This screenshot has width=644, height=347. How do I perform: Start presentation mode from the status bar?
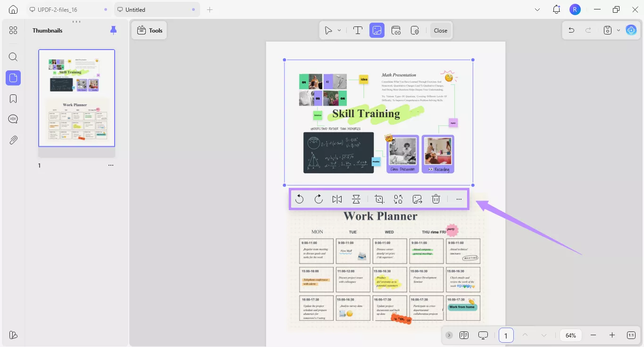pos(483,335)
